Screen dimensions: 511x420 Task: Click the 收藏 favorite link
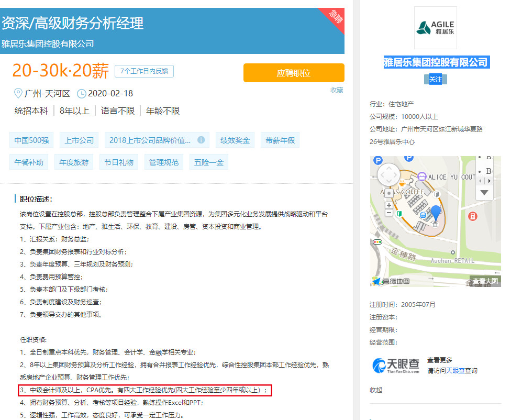(x=337, y=90)
